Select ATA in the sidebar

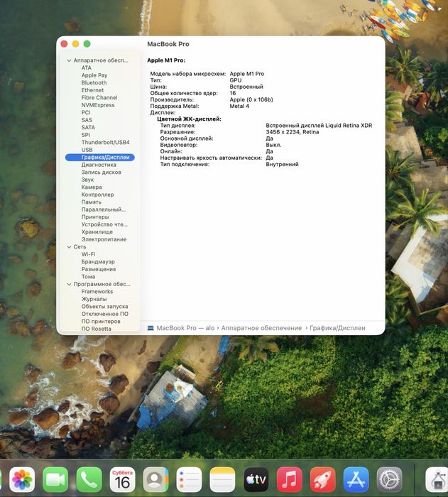point(86,68)
